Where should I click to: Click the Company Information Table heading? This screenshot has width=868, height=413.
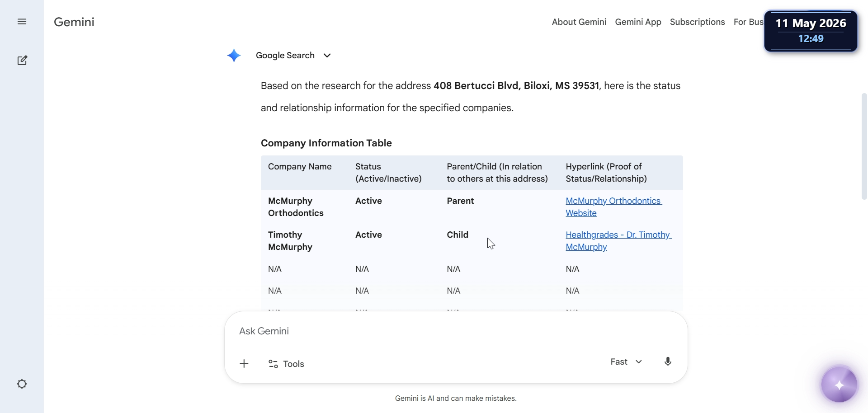(326, 143)
